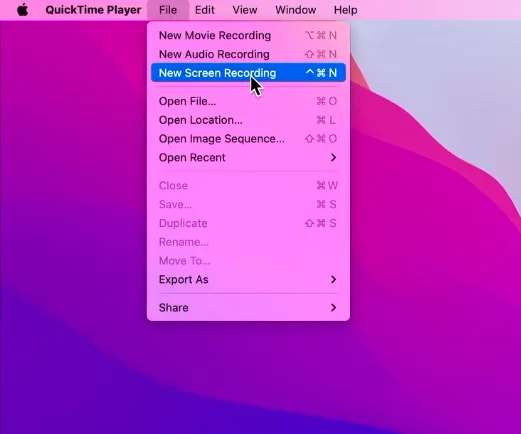Choose New Audio Recording
This screenshot has width=521, height=434.
point(248,54)
